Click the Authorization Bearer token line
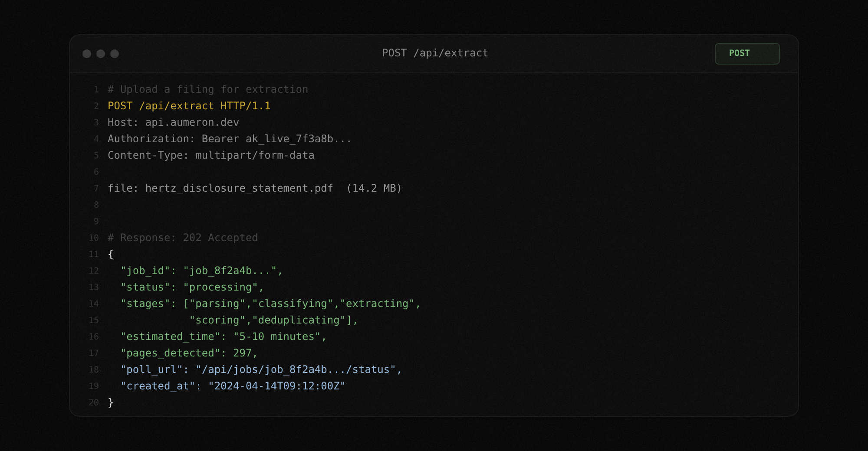868x451 pixels. [x=230, y=139]
